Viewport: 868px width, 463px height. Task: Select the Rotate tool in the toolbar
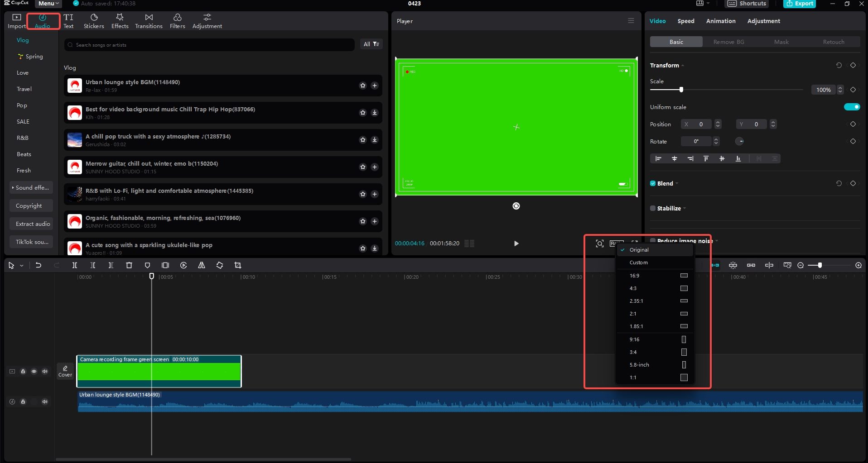[219, 265]
